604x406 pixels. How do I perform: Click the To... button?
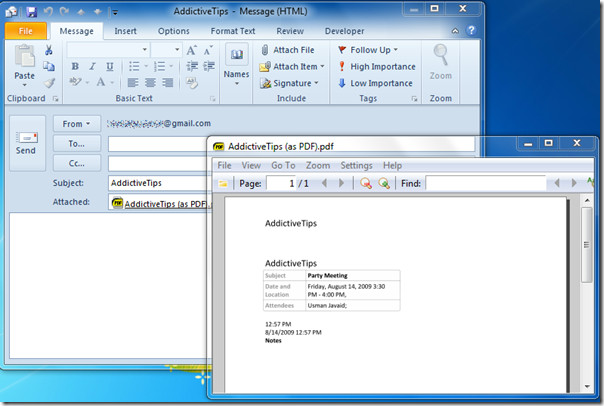(77, 144)
